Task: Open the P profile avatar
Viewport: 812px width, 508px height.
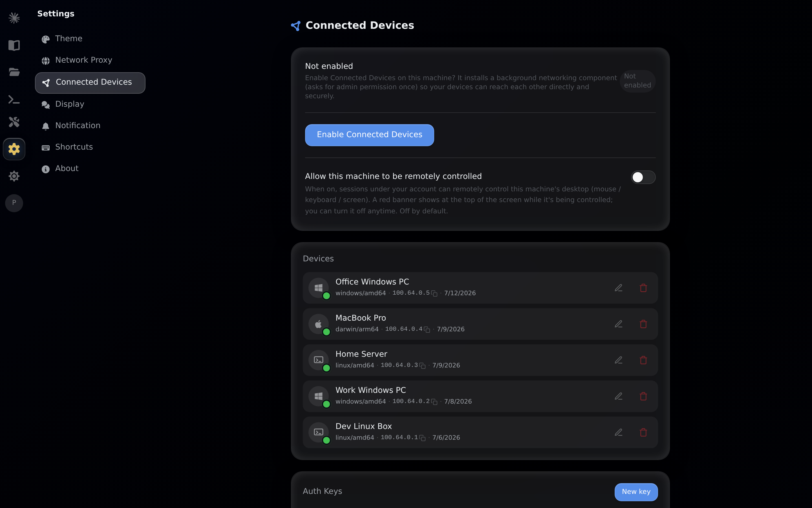Action: (14, 203)
